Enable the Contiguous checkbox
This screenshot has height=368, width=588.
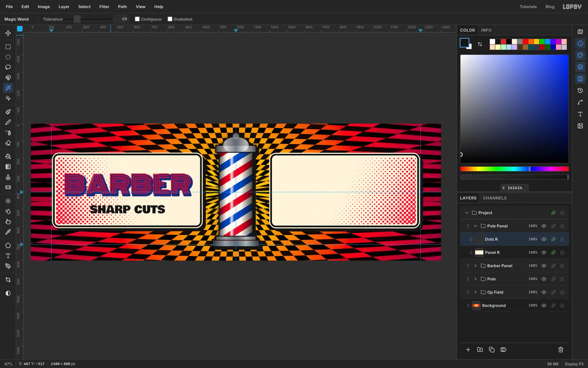tap(137, 19)
